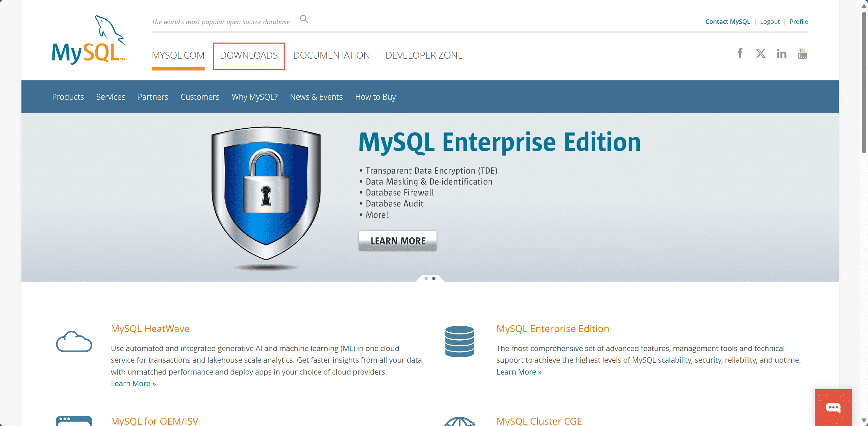This screenshot has width=868, height=426.
Task: Go to the DOCUMENTATION tab
Action: [x=331, y=56]
